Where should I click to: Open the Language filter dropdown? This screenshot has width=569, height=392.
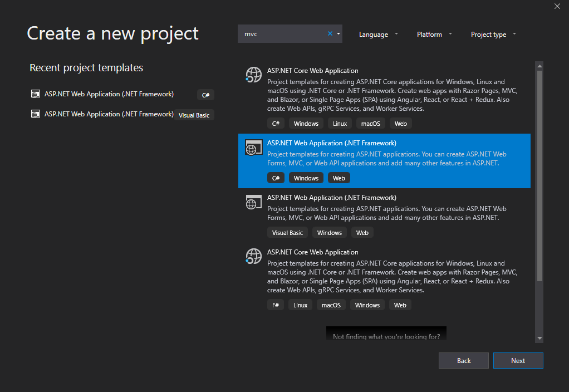pos(378,35)
